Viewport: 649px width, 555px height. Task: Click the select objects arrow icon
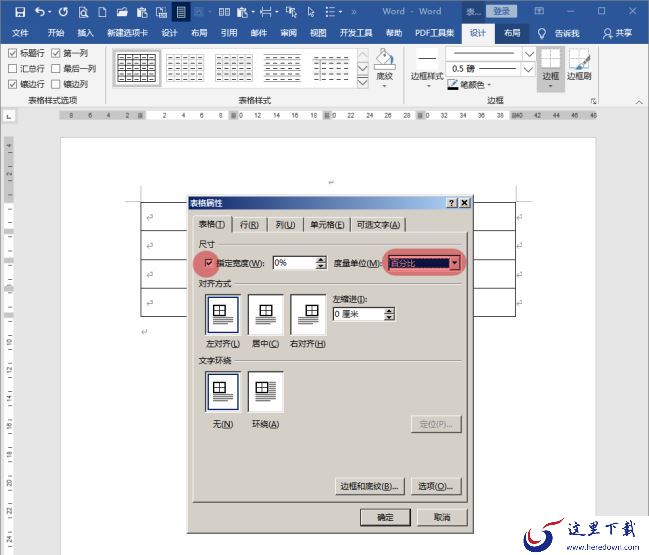coord(311,12)
